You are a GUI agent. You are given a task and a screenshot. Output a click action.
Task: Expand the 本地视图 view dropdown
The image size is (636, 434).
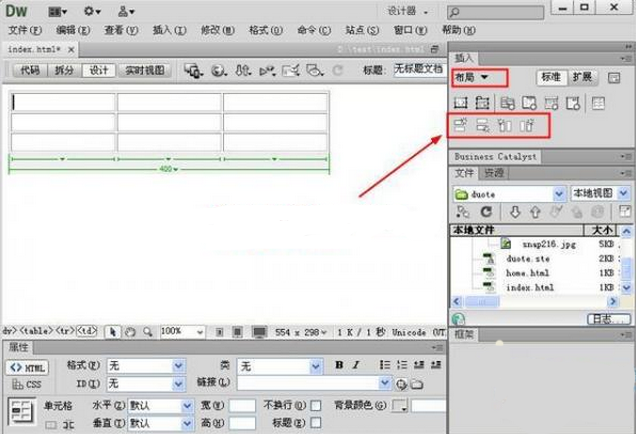coord(624,193)
